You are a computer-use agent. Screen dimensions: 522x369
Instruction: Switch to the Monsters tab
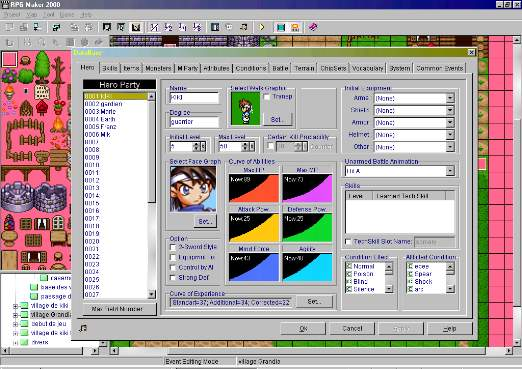[158, 68]
